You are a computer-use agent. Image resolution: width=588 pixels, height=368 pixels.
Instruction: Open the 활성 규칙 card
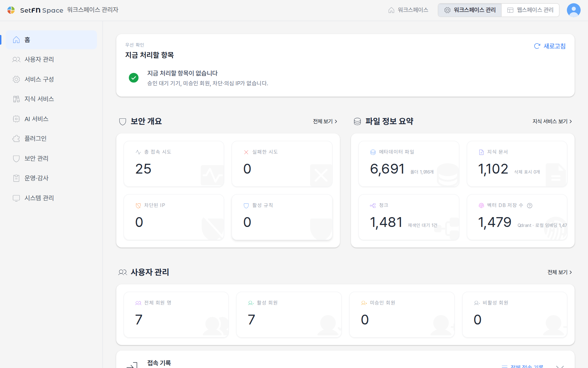(282, 217)
